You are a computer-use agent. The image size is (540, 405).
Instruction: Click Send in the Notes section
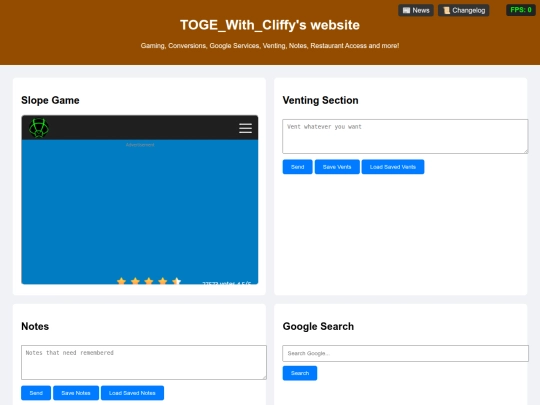(x=36, y=393)
